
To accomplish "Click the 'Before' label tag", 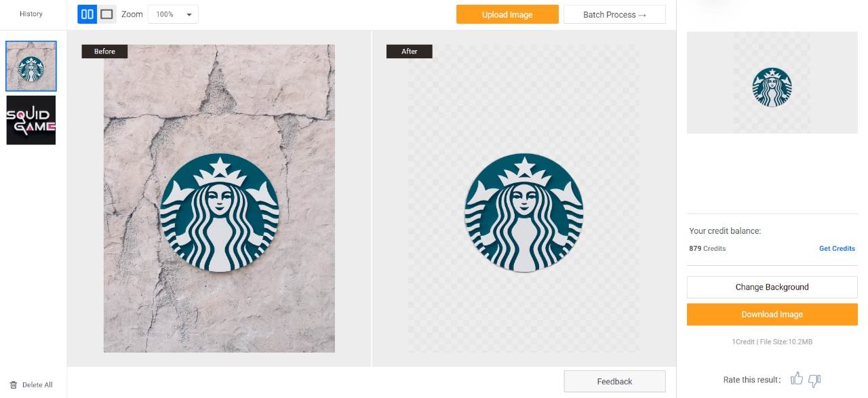I will tap(104, 52).
